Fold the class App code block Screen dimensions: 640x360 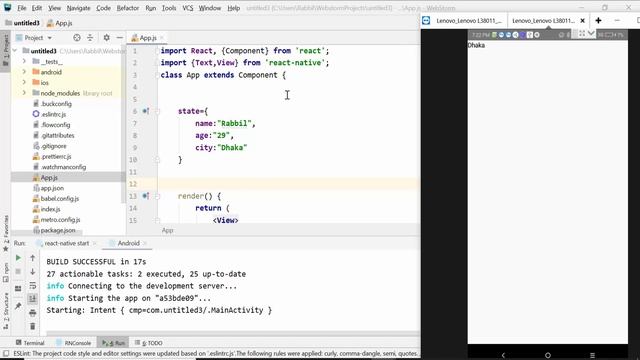[157, 75]
